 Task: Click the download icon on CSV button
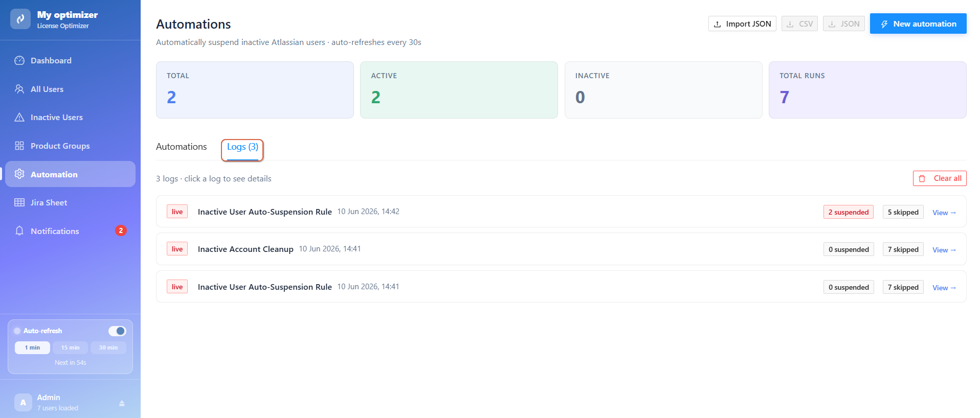point(790,24)
